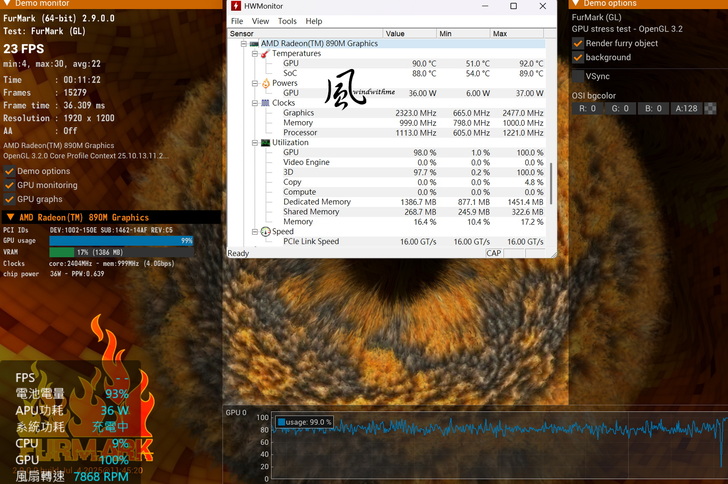
Task: Enable the VSync checkbox
Action: coord(578,76)
